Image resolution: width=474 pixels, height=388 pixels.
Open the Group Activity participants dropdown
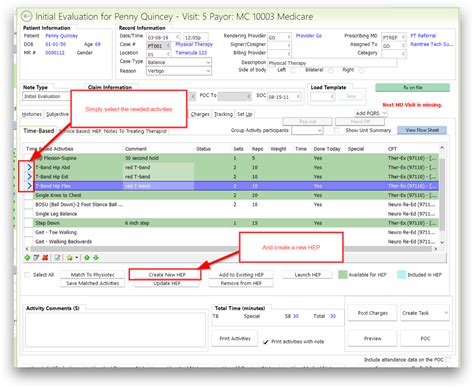click(x=307, y=130)
